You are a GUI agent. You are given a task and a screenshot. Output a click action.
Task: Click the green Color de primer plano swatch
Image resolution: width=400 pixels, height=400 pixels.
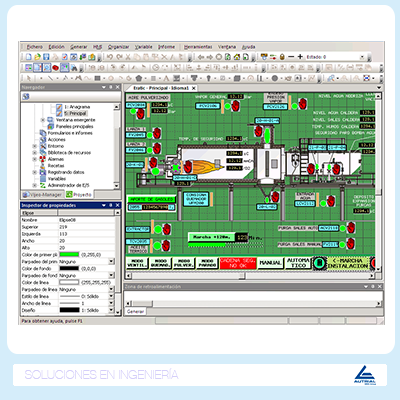[x=69, y=255]
